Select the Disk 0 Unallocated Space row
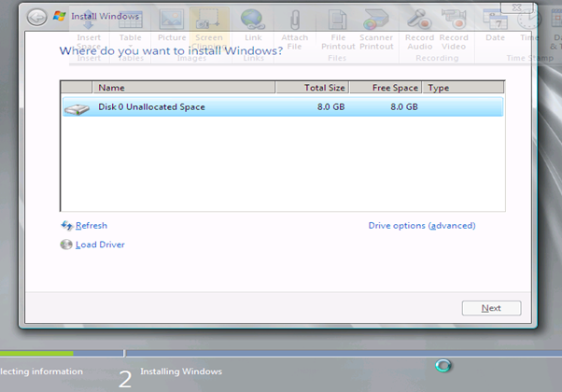 tap(283, 106)
